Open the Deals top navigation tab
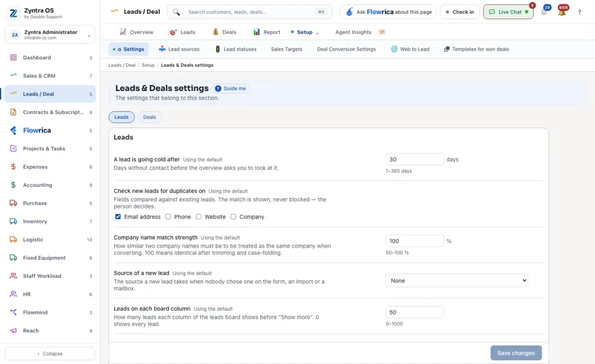 (x=224, y=32)
